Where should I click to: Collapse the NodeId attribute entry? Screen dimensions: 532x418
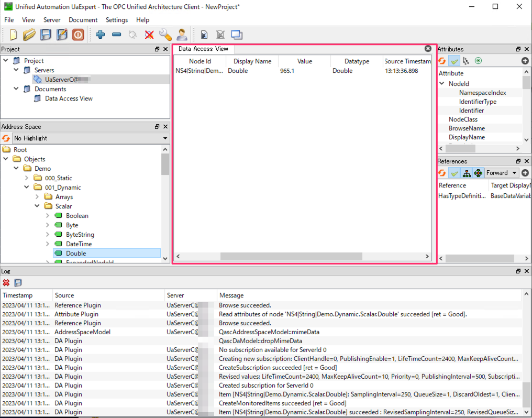tap(441, 83)
